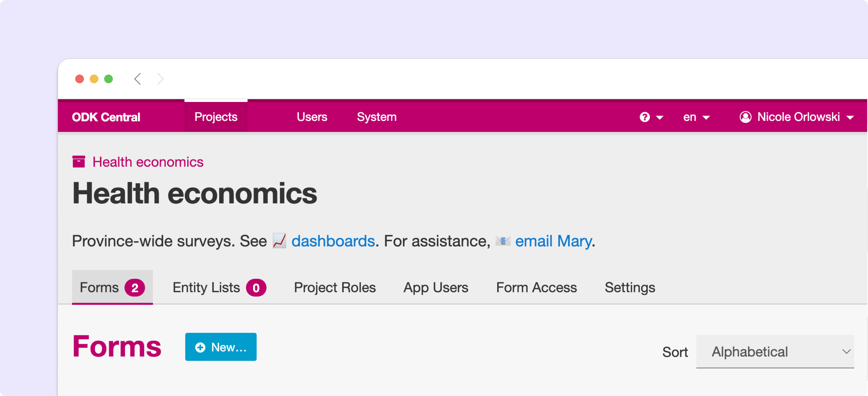Open the Settings tab
Screen dimensions: 868x396
630,287
